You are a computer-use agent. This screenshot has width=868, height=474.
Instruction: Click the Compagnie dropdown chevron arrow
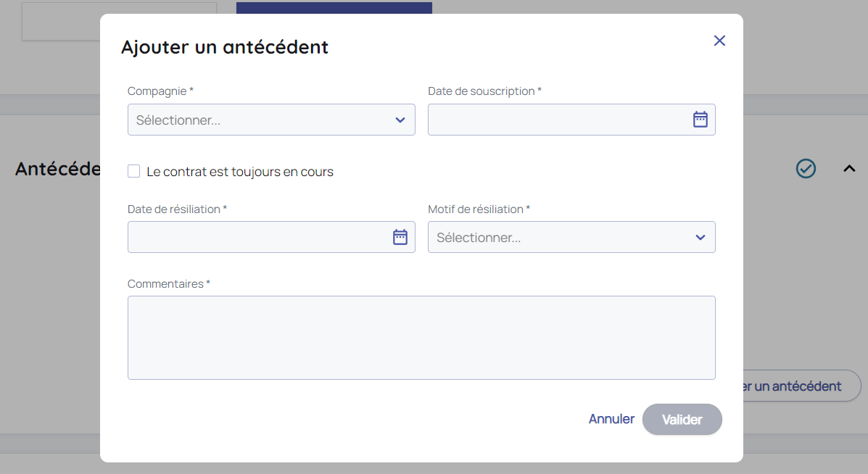point(400,120)
